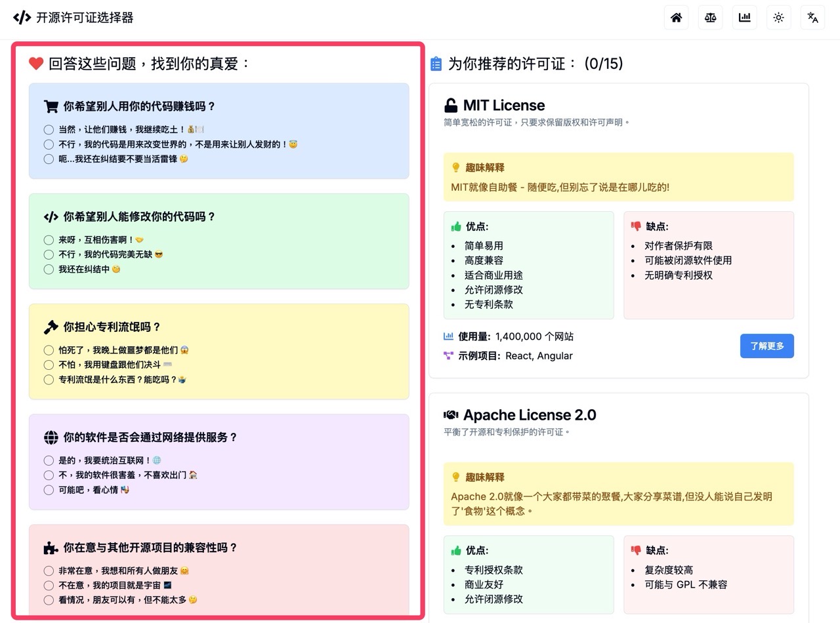Click the thumbs-down icon in MIT 缺点

coord(636,226)
